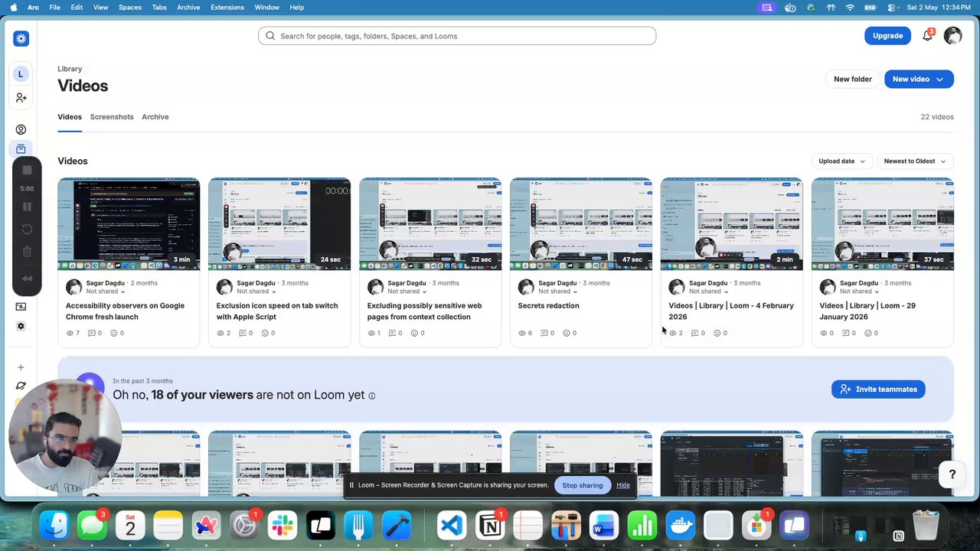Expand 'Not shared' on 4 February 2026 video

click(x=708, y=292)
